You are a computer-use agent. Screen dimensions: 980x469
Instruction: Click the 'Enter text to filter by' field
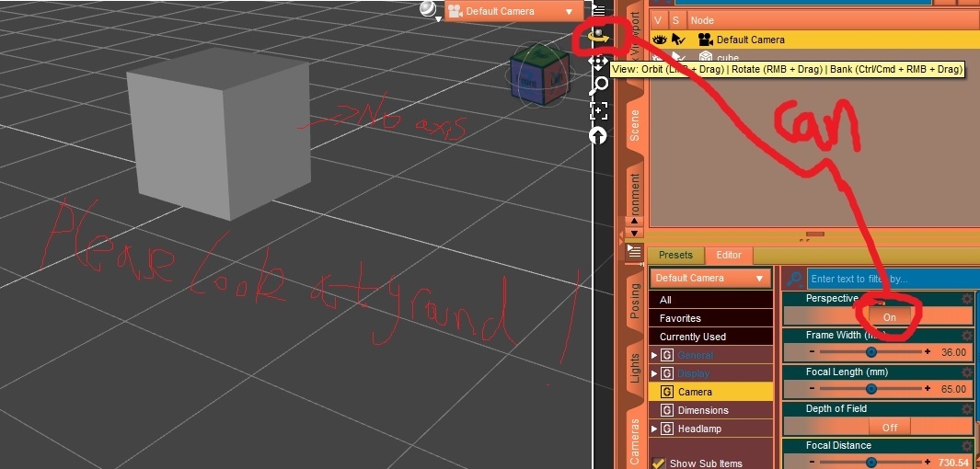(x=893, y=279)
